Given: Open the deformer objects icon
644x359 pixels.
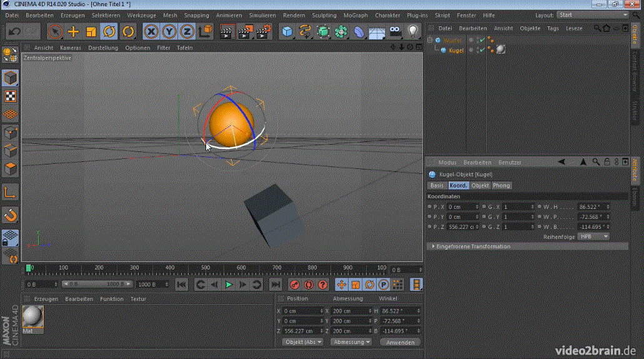Looking at the screenshot, I should (x=359, y=32).
